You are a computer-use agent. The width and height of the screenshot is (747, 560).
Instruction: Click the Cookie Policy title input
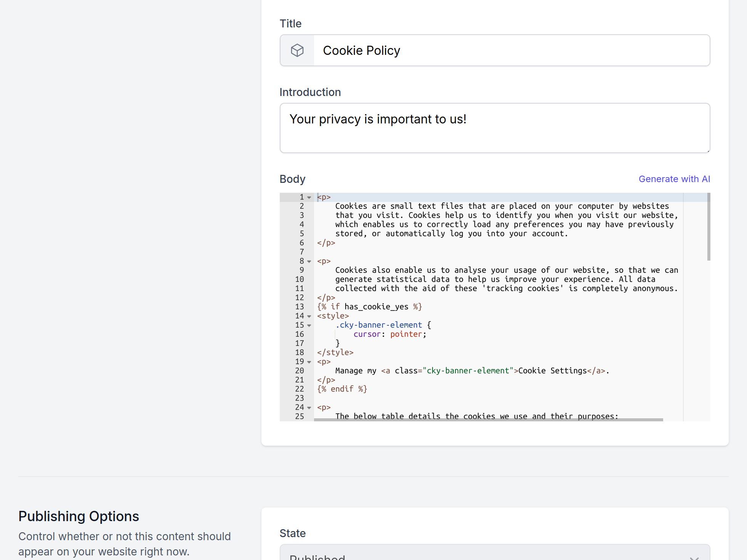tap(511, 50)
